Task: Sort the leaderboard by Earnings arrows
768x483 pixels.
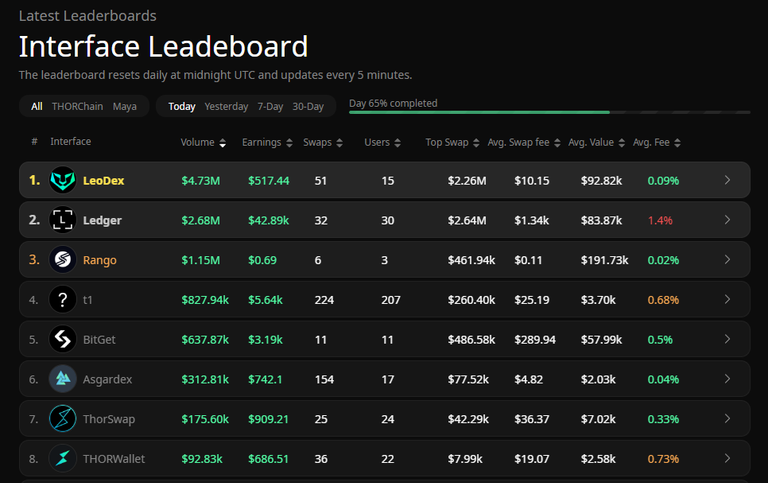Action: 289,143
